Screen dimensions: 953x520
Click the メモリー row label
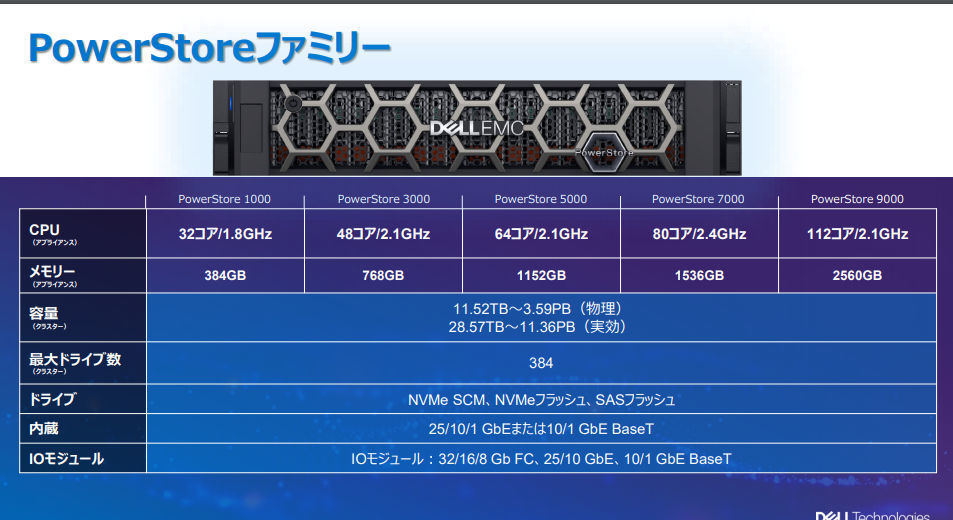point(83,276)
